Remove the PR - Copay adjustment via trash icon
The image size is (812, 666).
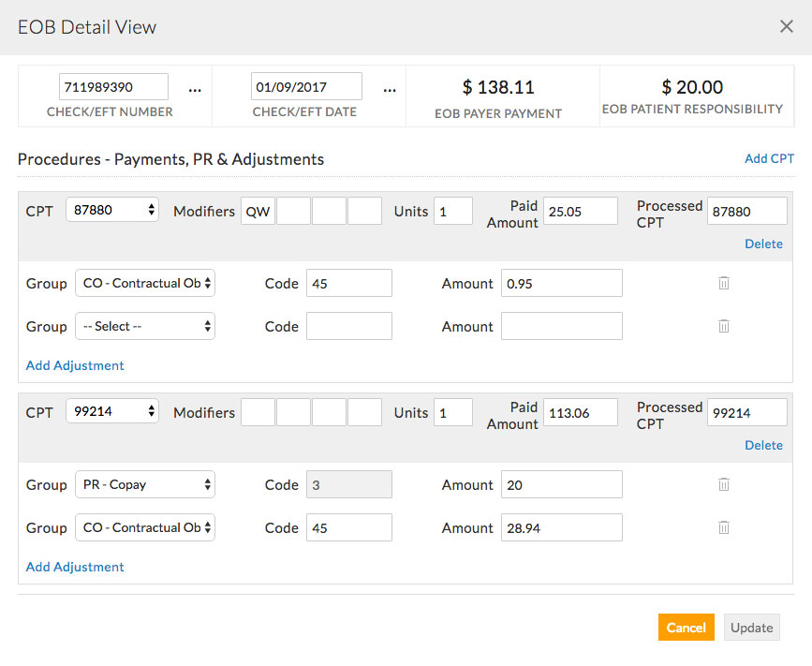[x=723, y=484]
